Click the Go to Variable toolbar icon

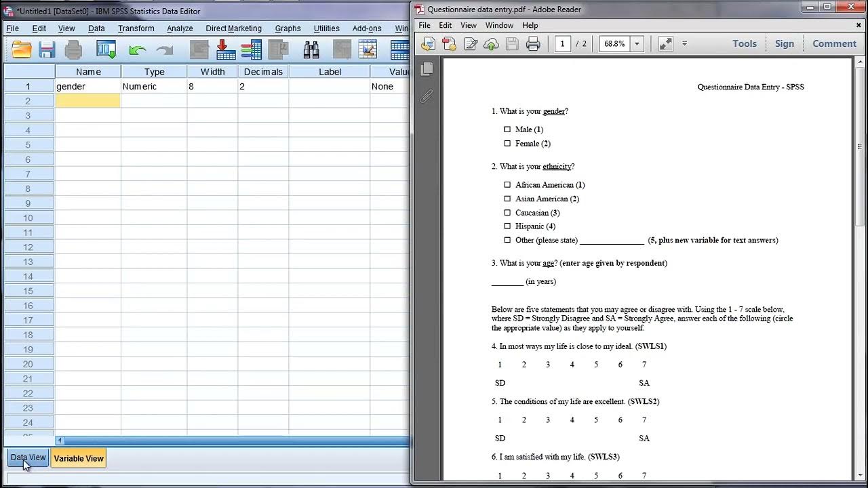pyautogui.click(x=225, y=49)
